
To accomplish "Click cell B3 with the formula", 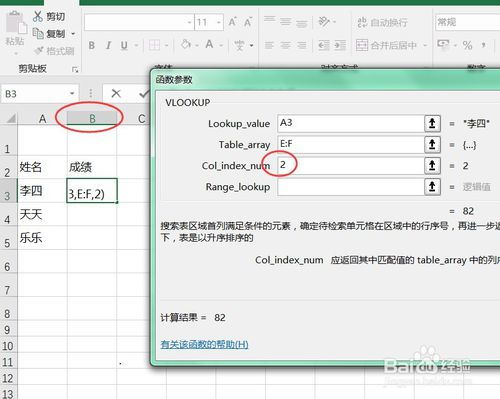I will click(x=92, y=191).
